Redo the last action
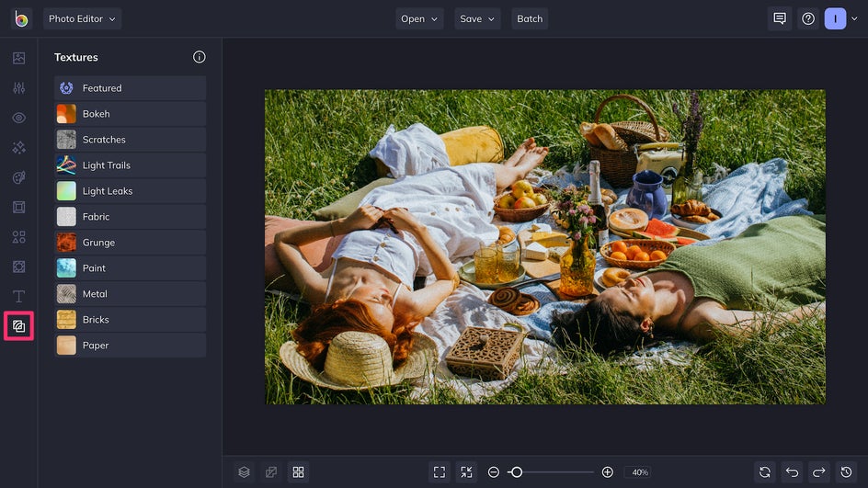Viewport: 868px width, 488px height. (819, 472)
